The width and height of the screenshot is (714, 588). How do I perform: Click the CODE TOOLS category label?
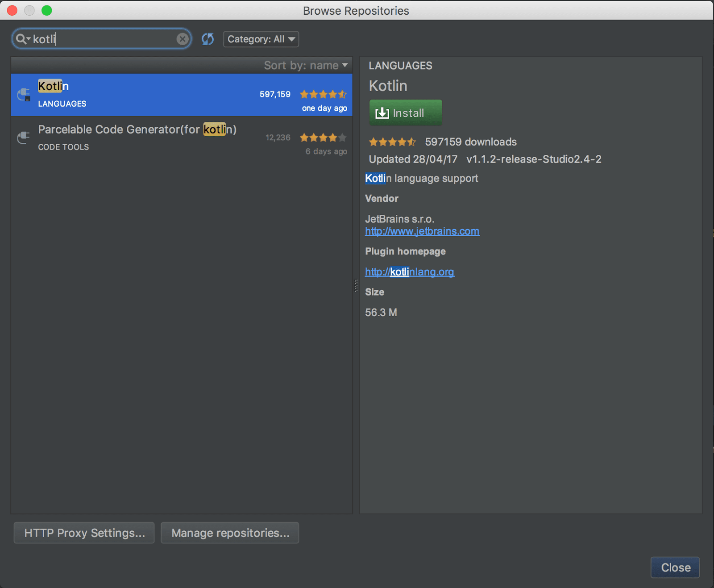(63, 147)
